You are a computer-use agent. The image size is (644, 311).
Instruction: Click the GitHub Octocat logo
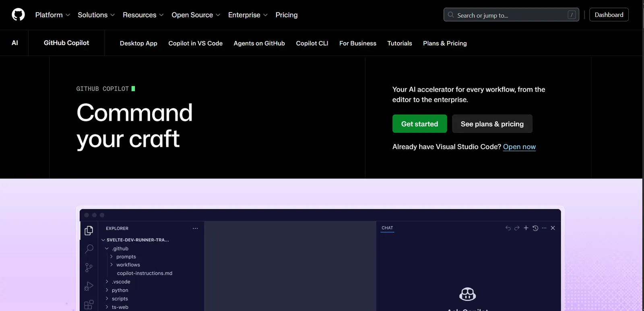pyautogui.click(x=18, y=15)
